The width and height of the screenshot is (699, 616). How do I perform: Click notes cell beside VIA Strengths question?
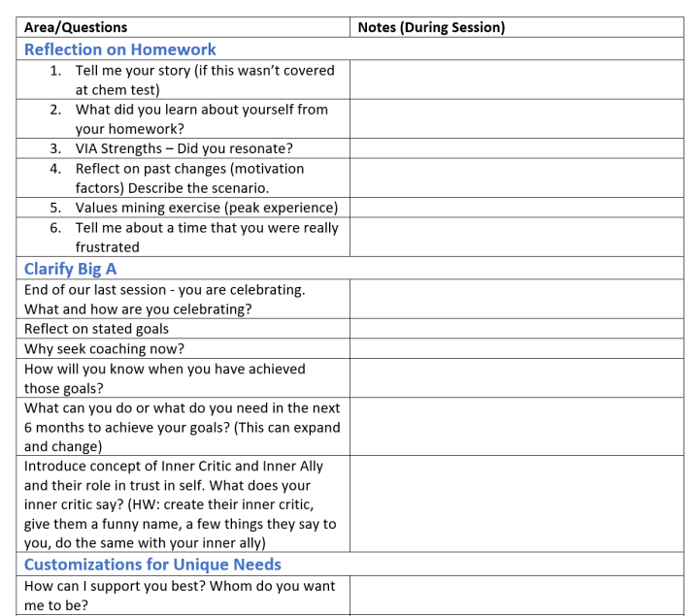pos(516,148)
